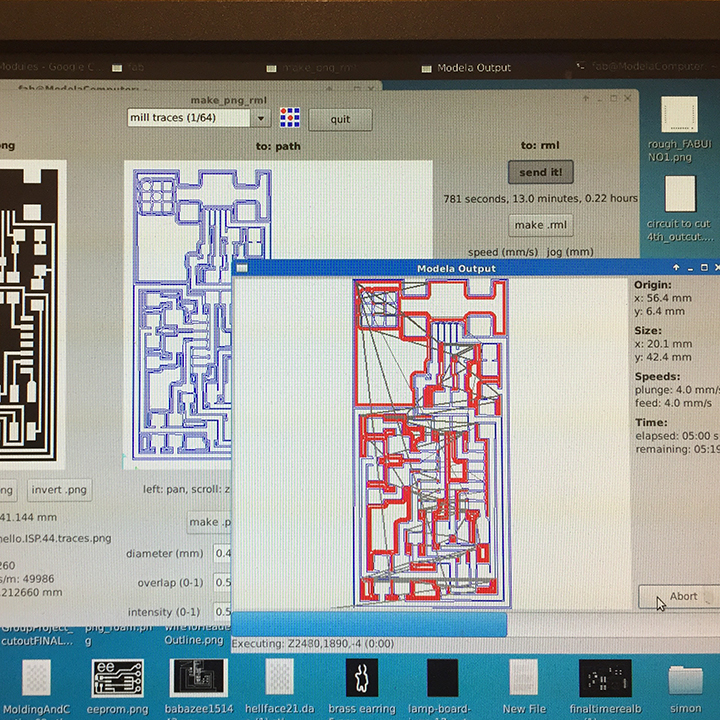Click the Size y: 42.4 mm value

663,357
